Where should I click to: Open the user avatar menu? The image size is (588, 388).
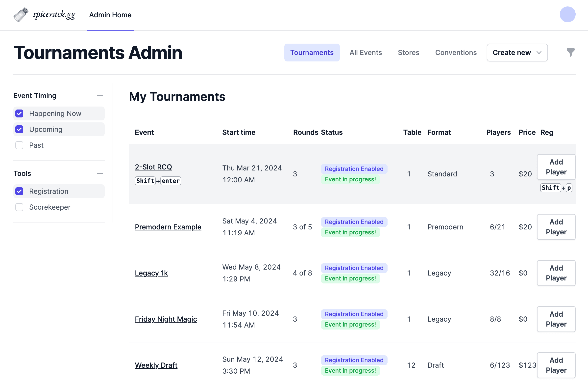(x=567, y=14)
